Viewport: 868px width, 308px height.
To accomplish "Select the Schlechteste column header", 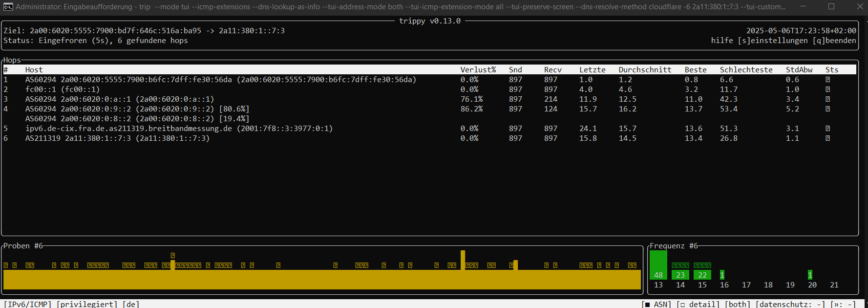I will (x=746, y=70).
